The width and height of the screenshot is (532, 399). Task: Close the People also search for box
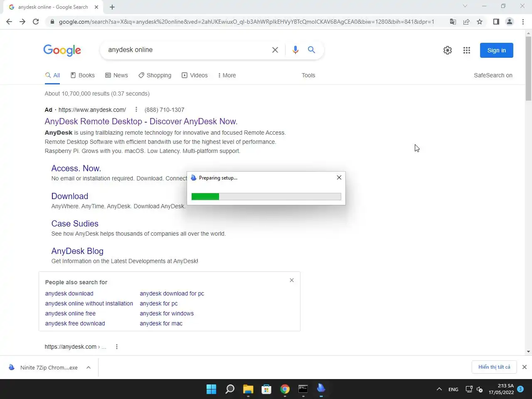[x=292, y=280]
